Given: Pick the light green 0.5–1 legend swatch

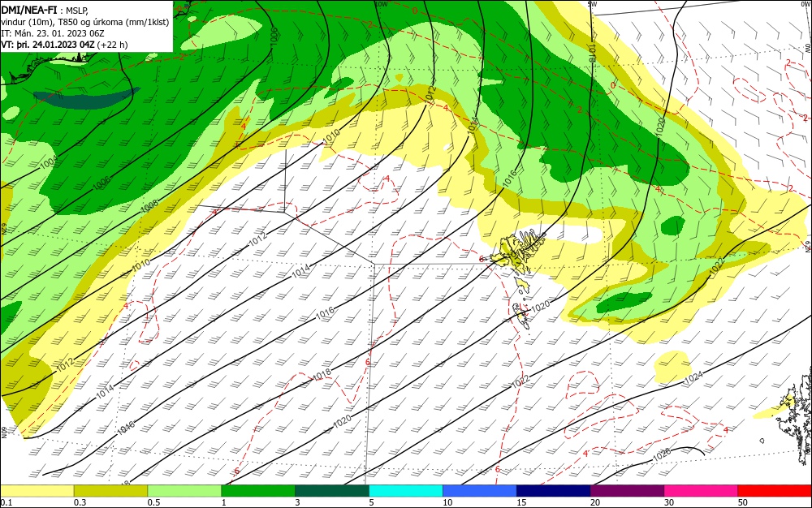Looking at the screenshot, I should tap(184, 491).
